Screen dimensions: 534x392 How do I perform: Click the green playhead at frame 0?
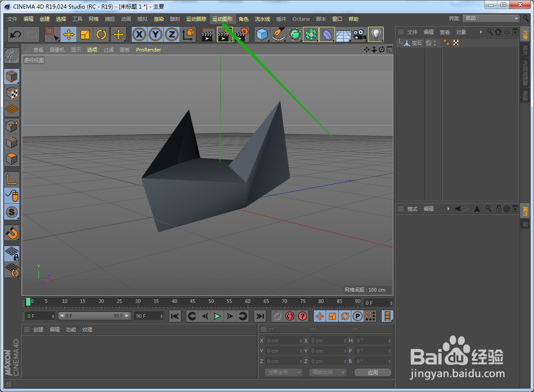pos(28,302)
